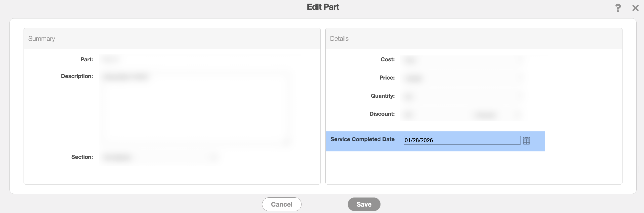644x213 pixels.
Task: Click the Summary panel header
Action: [x=172, y=38]
